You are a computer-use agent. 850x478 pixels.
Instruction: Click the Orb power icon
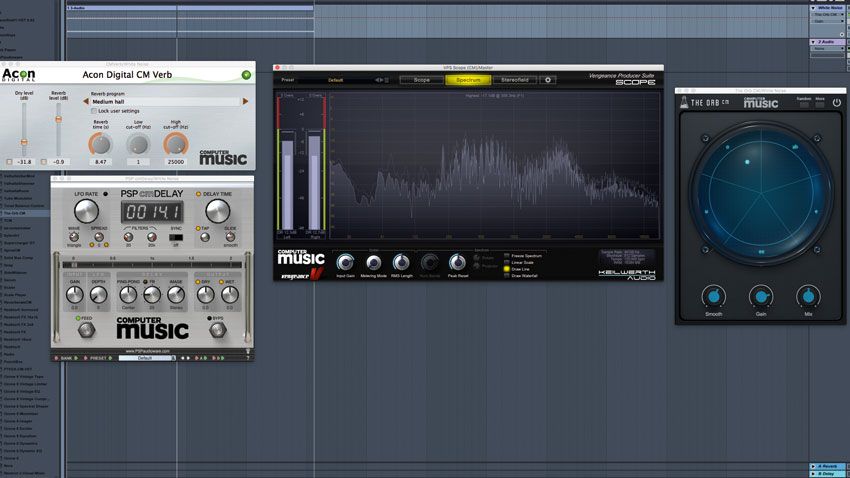coord(836,102)
